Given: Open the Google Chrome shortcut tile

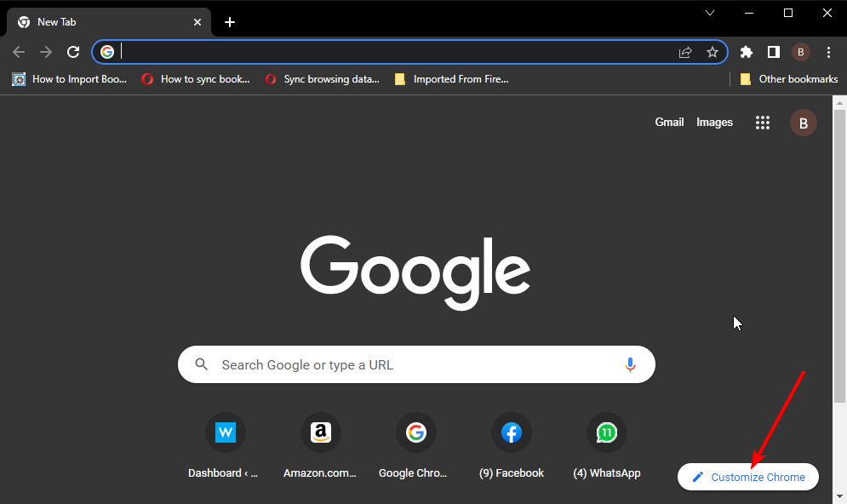Looking at the screenshot, I should [415, 446].
